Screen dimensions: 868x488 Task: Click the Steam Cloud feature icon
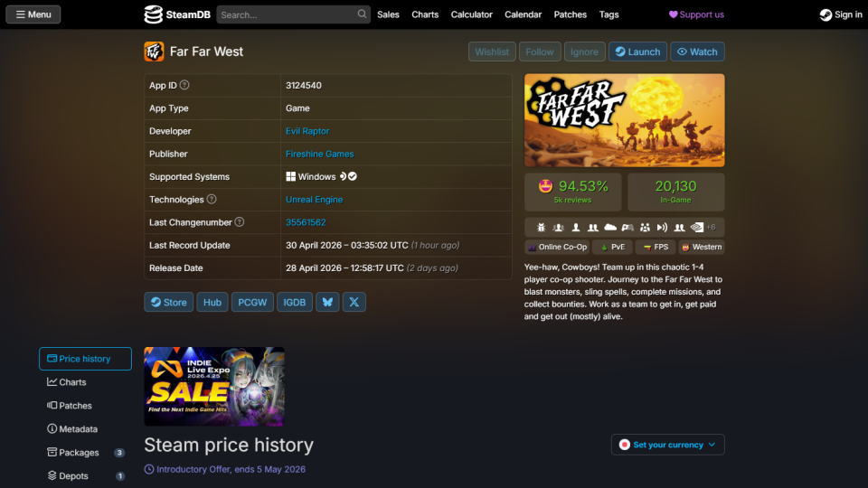click(610, 228)
